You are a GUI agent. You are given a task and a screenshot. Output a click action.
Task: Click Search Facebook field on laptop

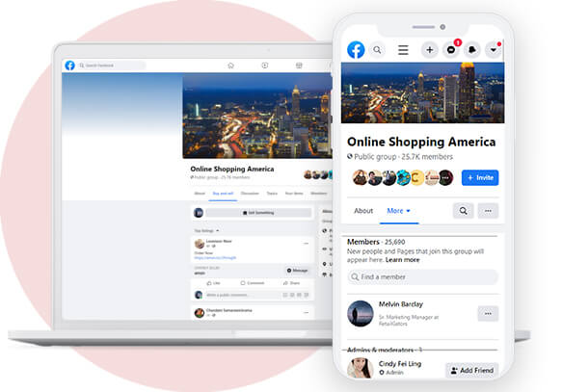pyautogui.click(x=111, y=65)
